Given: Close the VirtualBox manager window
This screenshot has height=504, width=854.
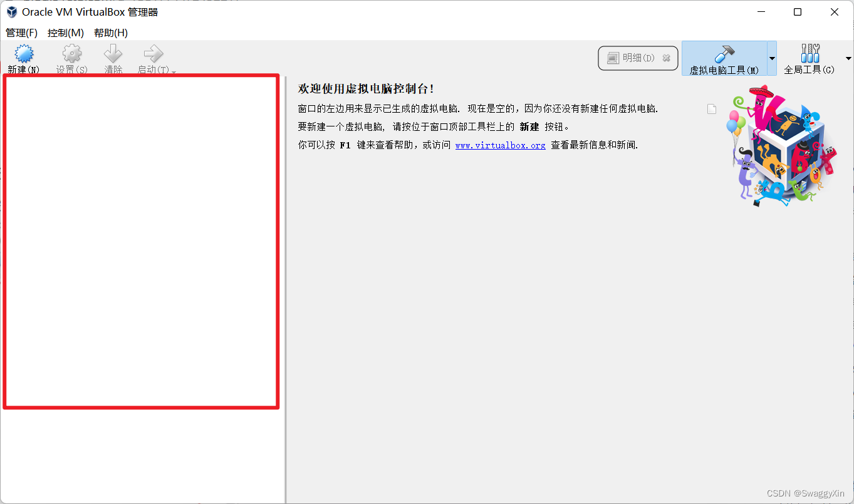Looking at the screenshot, I should 835,12.
